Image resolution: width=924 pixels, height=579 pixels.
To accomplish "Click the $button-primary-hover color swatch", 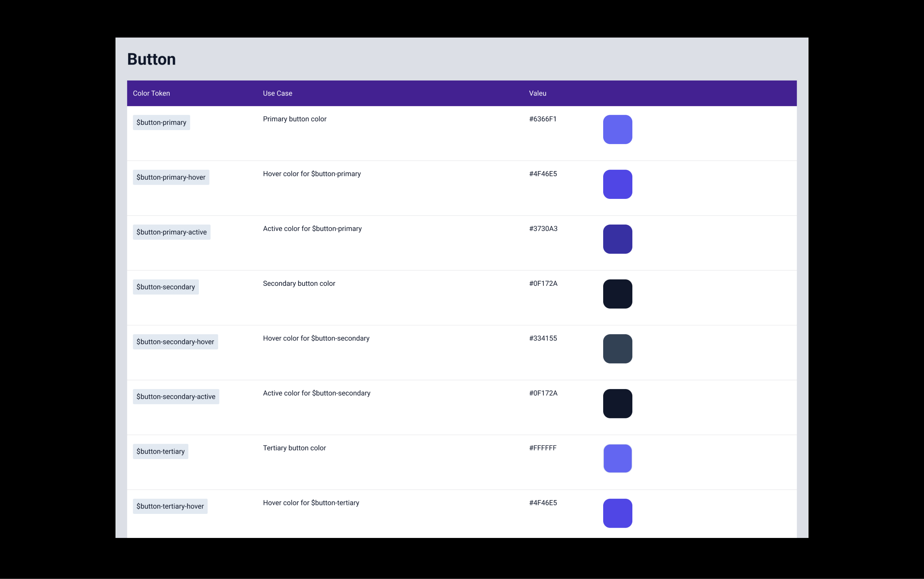I will click(x=617, y=184).
